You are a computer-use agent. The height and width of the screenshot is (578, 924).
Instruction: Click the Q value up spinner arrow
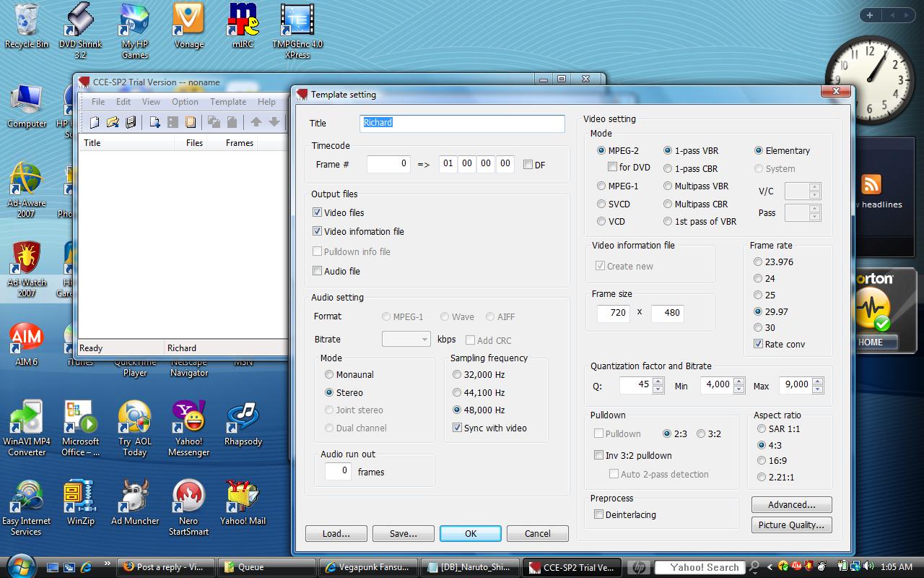pyautogui.click(x=658, y=381)
